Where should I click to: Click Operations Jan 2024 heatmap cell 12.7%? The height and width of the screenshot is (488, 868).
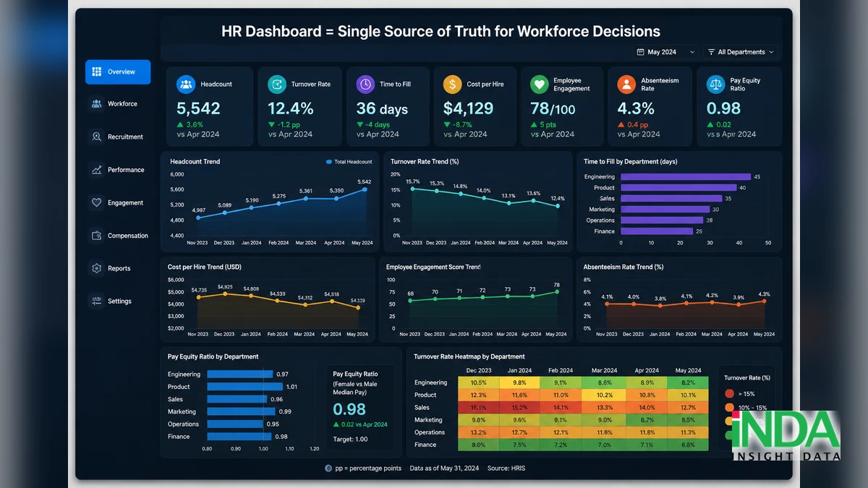click(520, 432)
